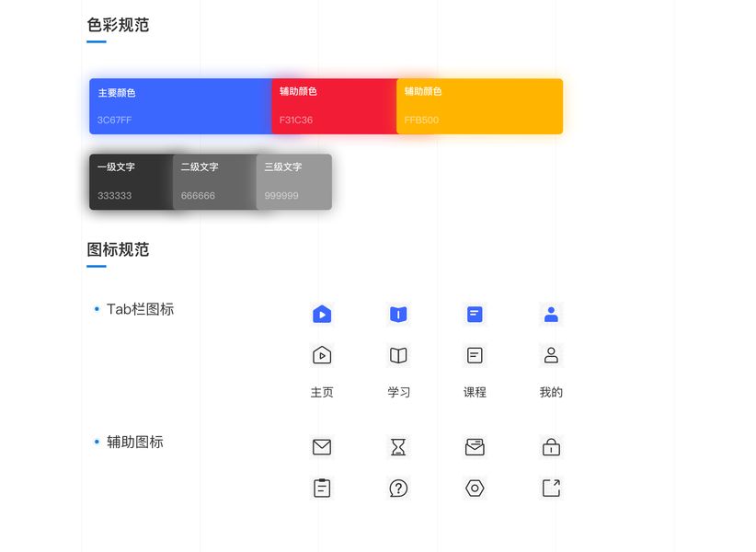Select the yellow FFB500 auxiliary color swatch
Image resolution: width=756 pixels, height=552 pixels.
[x=480, y=106]
